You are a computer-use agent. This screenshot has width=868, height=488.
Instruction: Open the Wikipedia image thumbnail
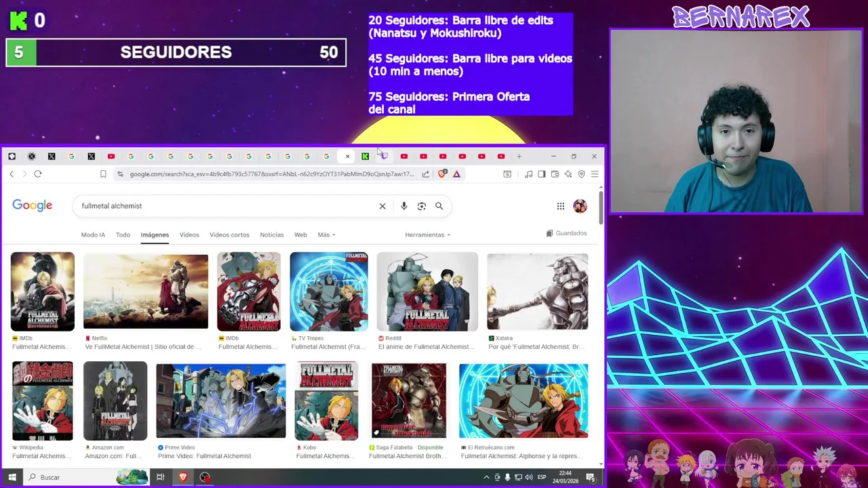(x=42, y=401)
